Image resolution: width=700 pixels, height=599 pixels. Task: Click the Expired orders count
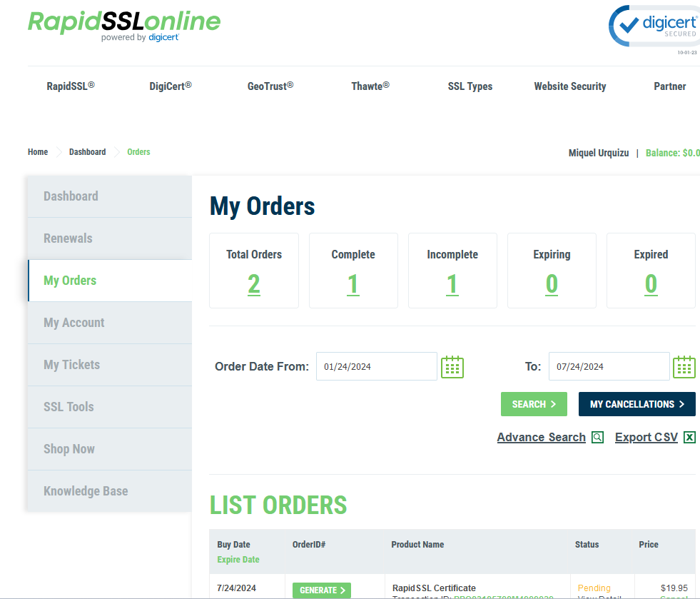[x=651, y=285]
